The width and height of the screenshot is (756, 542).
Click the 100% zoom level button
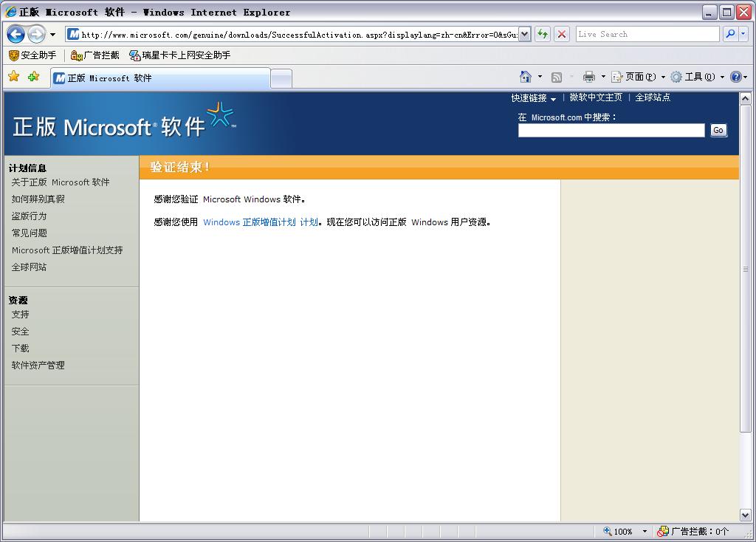[x=618, y=532]
